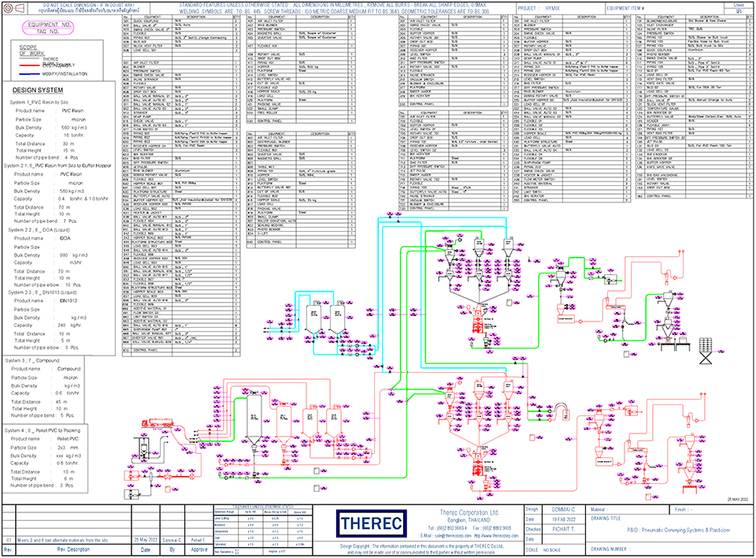
Task: Click the twin silos with cyan piping
Action: point(326,318)
